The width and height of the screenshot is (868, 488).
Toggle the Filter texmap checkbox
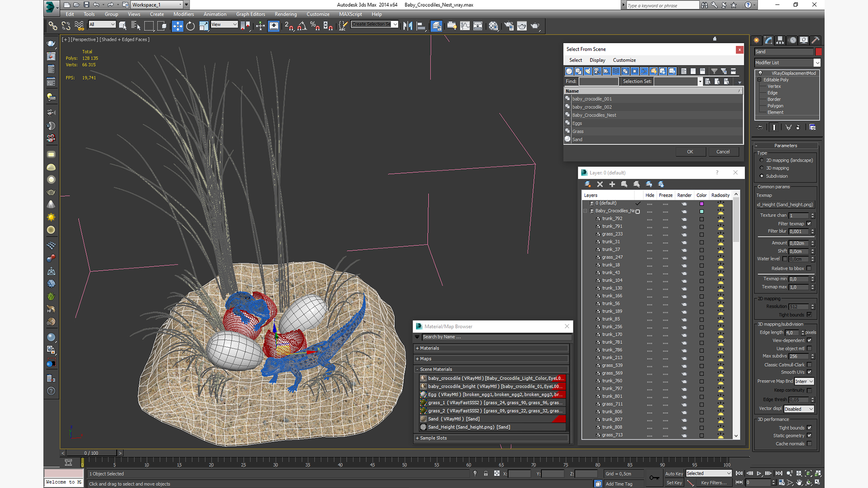(809, 224)
